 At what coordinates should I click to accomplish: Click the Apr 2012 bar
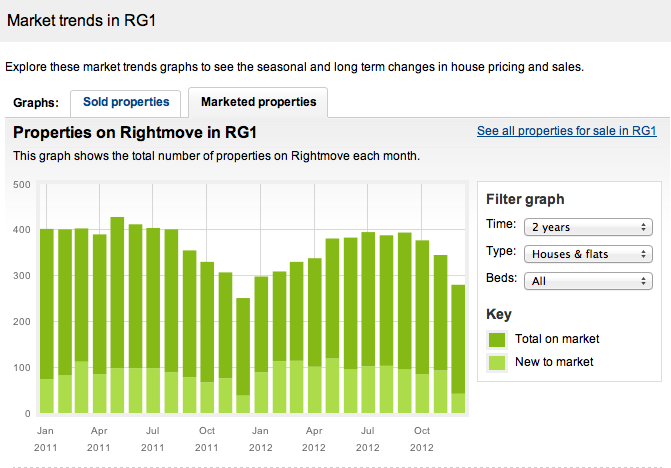coord(315,335)
